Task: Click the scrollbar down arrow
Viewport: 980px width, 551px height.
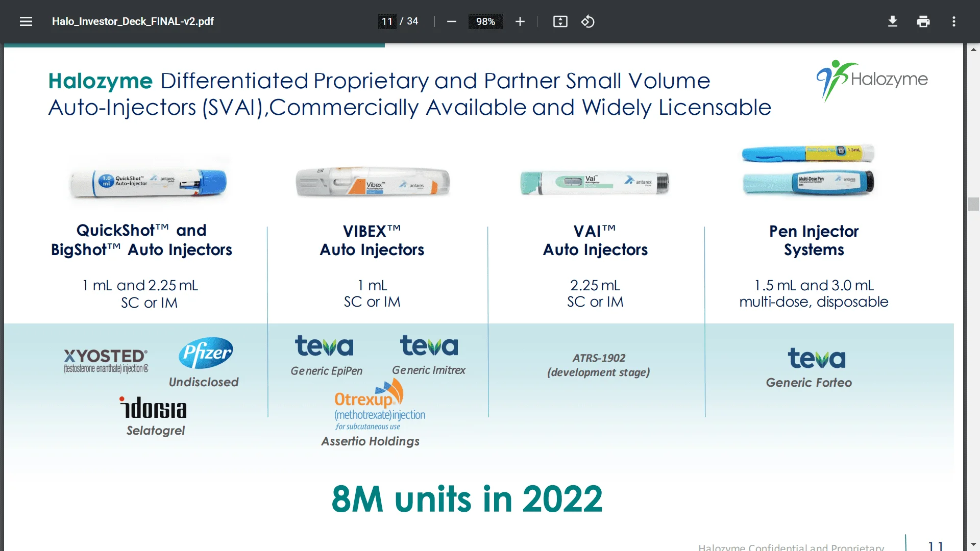Action: tap(973, 544)
